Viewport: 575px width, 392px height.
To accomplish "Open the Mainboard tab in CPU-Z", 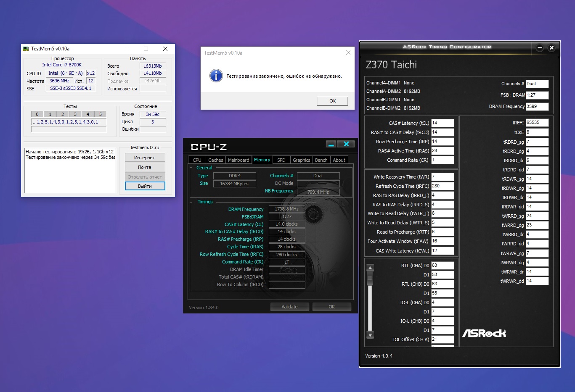I will click(238, 160).
